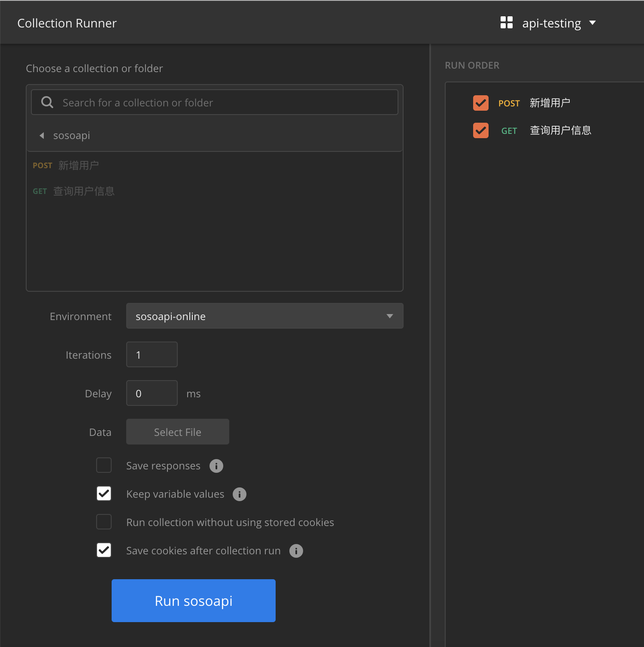Click the sosoapi collection name
The height and width of the screenshot is (647, 644).
point(72,136)
